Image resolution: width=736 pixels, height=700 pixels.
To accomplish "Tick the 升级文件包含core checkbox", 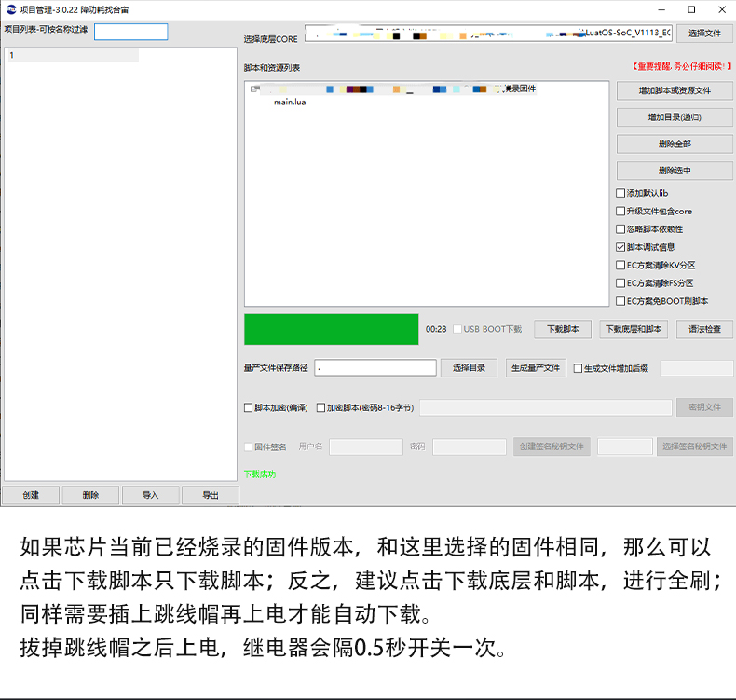I will coord(621,212).
